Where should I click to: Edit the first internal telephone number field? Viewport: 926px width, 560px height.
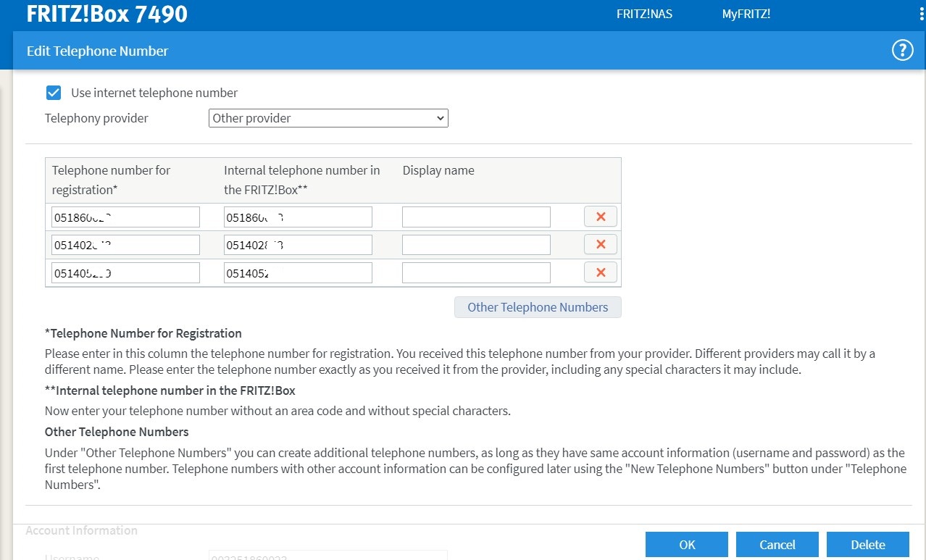click(298, 217)
